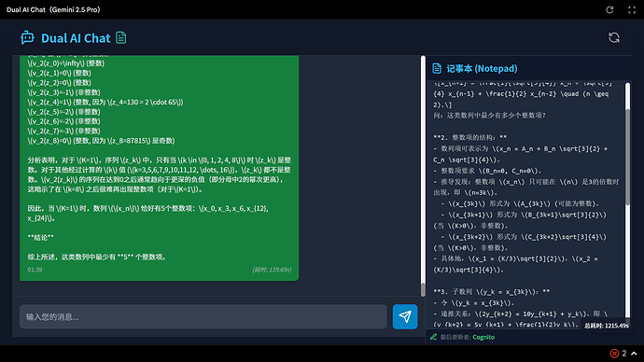Click the Notepad panel document icon
644x362 pixels.
[x=437, y=68]
